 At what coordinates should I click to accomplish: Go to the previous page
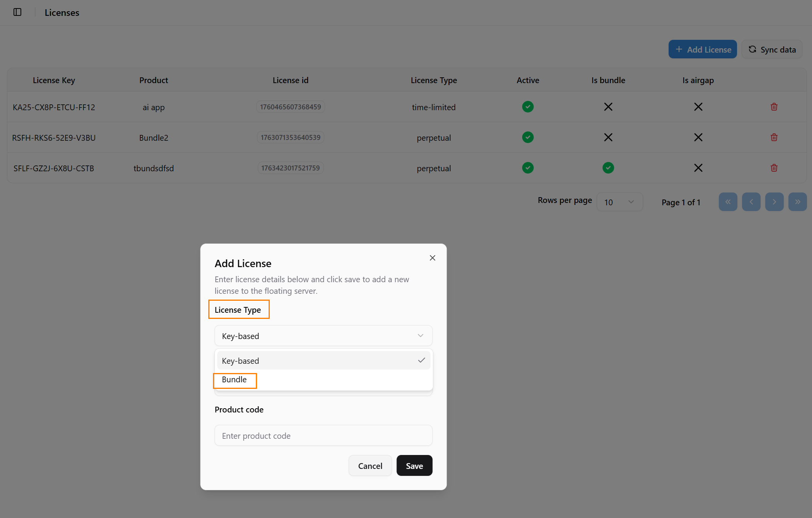tap(751, 202)
